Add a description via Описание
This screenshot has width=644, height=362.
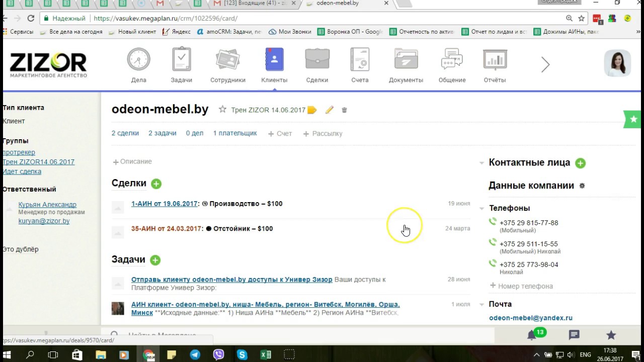click(x=133, y=161)
